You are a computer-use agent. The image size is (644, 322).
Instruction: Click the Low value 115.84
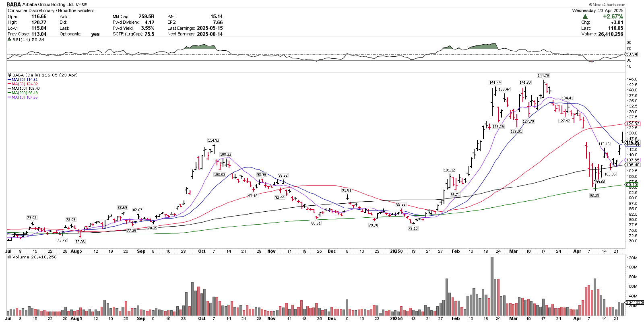(39, 28)
